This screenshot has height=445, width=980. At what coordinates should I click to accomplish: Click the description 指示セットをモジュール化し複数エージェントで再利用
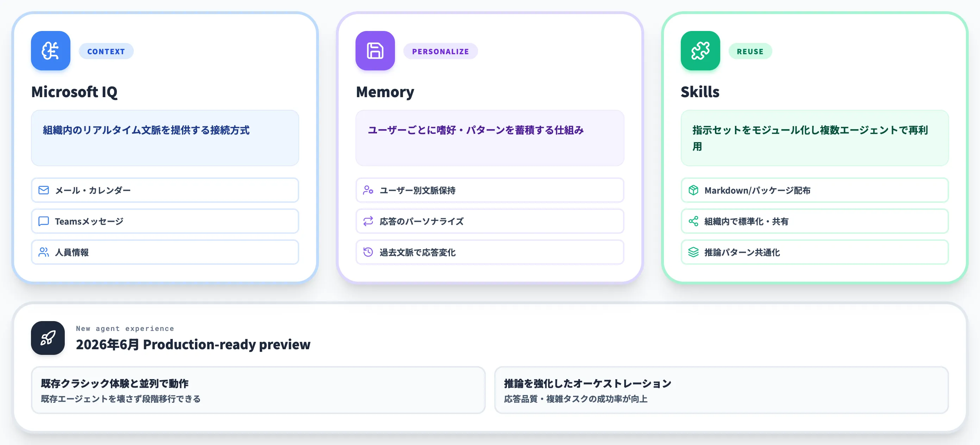coord(810,138)
